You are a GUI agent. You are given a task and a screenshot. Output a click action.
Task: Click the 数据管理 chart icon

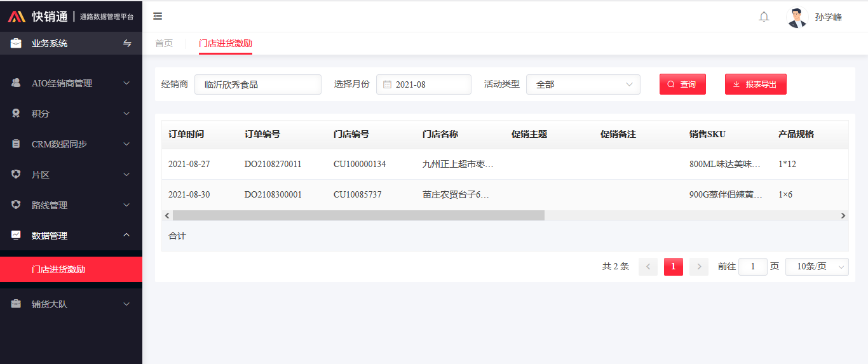tap(16, 235)
